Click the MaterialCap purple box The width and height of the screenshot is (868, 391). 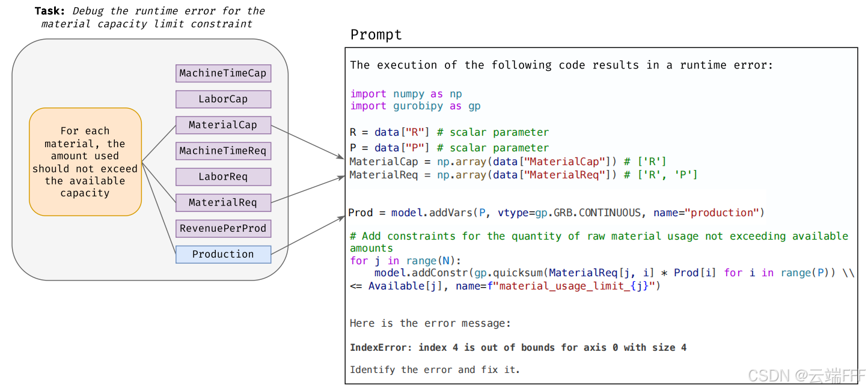223,125
